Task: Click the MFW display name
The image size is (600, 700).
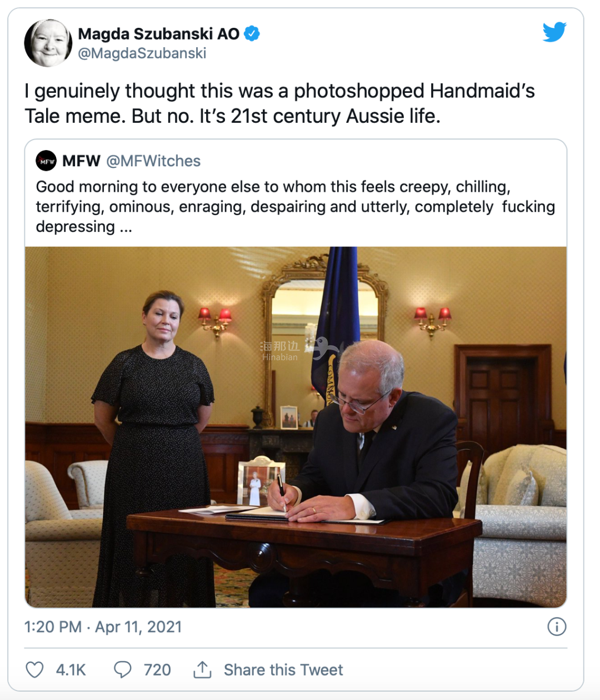Action: 81,161
